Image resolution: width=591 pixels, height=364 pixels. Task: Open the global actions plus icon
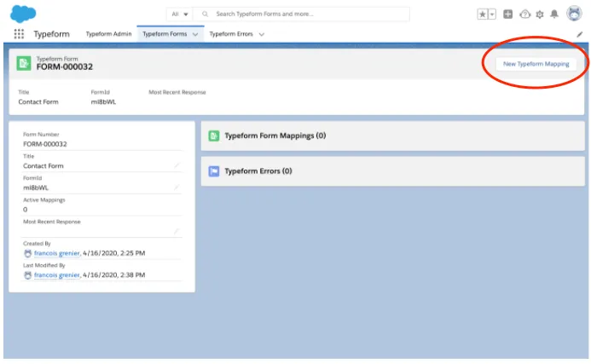click(508, 14)
